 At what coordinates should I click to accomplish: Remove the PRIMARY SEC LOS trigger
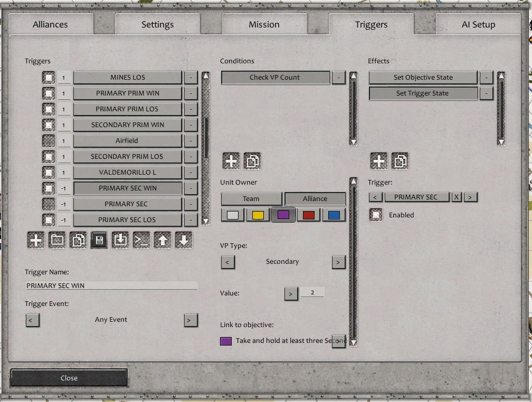click(x=191, y=220)
